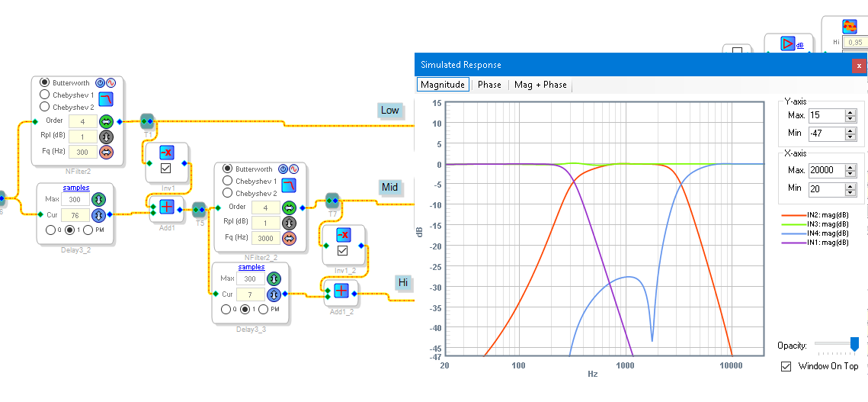Click Cur arrow button on Delay3_2
Screen dimensions: 868x402
(98, 214)
